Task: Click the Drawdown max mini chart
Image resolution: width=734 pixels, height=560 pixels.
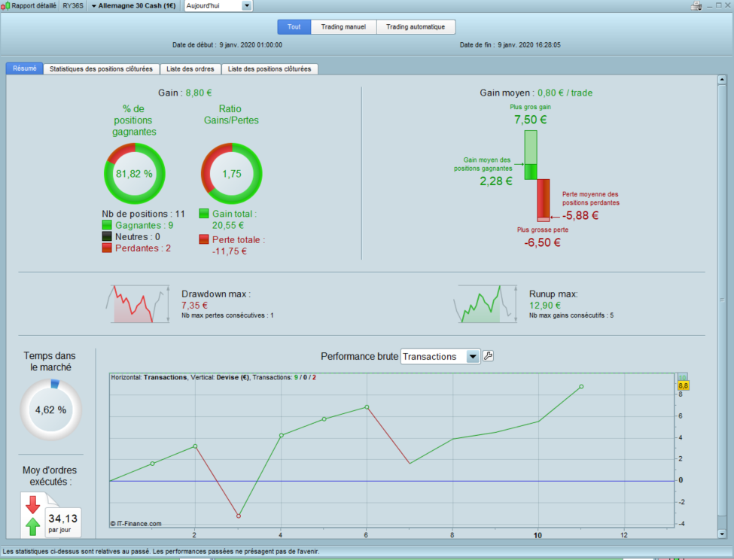Action: 138,303
